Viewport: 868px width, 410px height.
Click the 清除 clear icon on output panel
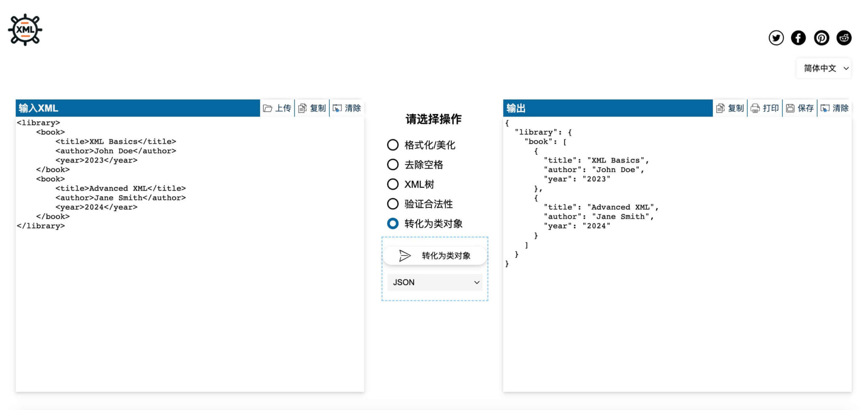click(x=835, y=108)
